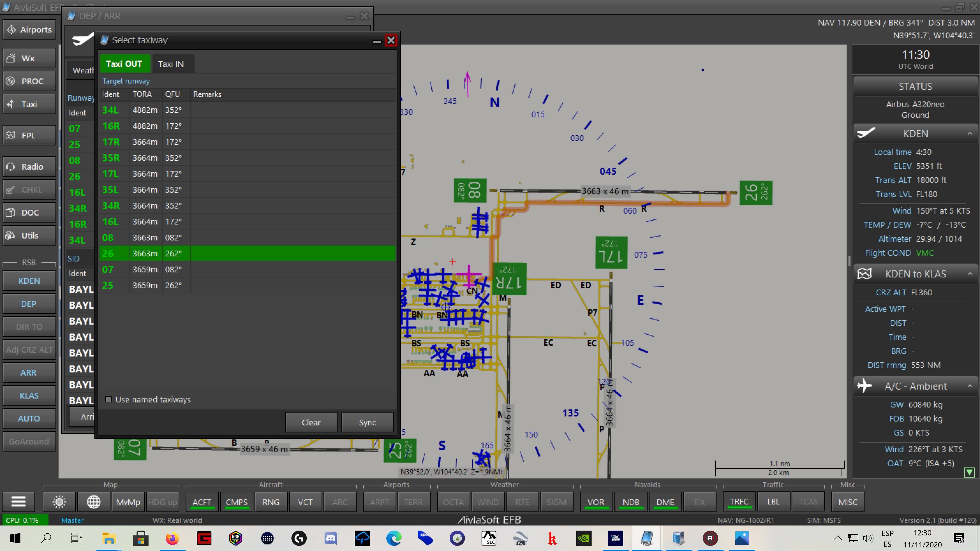Click the AUTO RSB button

pos(29,418)
